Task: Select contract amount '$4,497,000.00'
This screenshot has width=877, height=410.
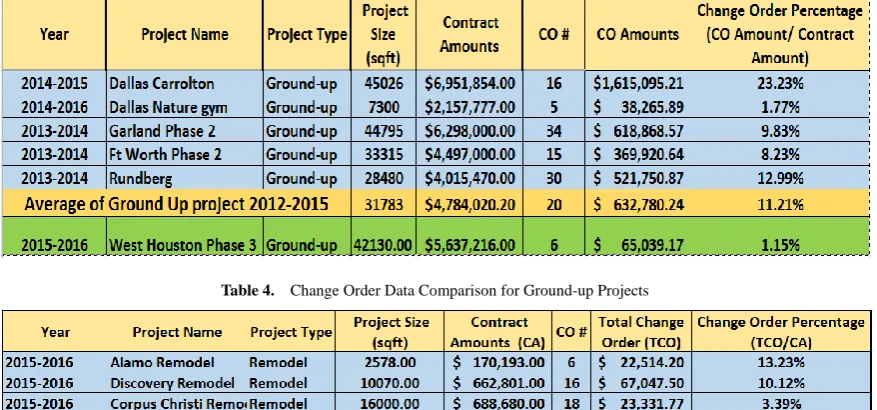Action: tap(470, 154)
